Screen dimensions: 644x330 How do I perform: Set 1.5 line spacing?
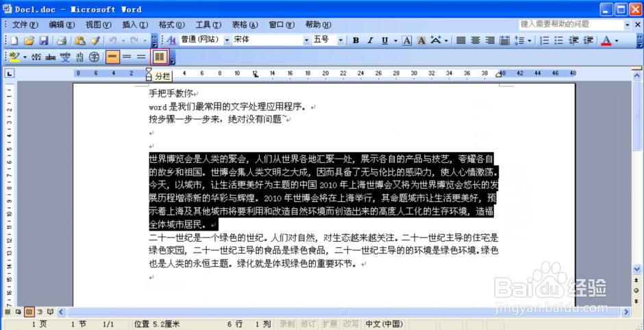coord(127,57)
